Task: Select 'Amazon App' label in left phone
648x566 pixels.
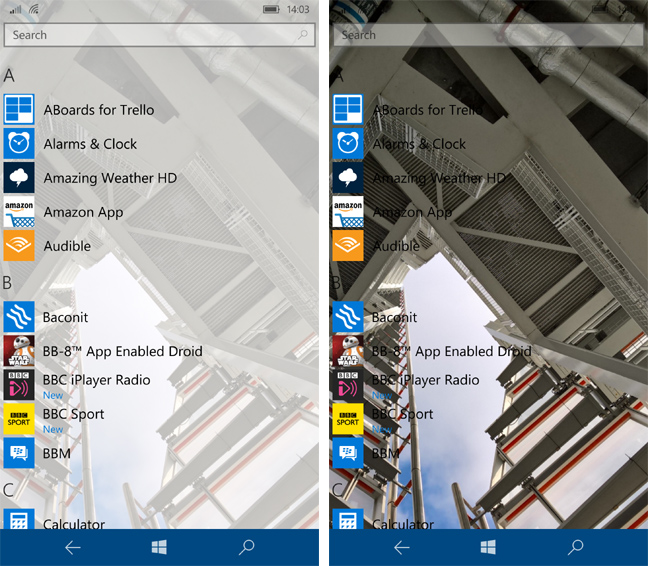Action: [83, 212]
